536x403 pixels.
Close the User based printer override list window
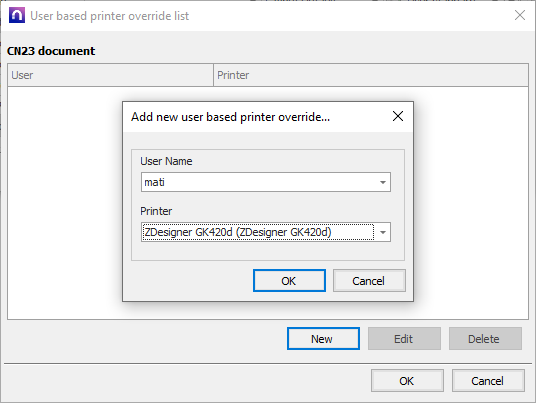click(520, 15)
